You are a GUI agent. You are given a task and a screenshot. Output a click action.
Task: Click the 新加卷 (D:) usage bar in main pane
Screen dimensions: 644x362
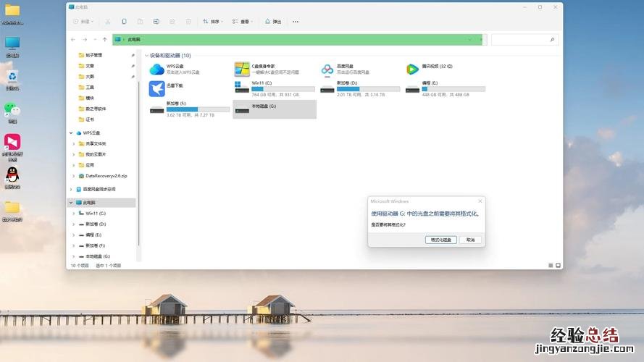point(368,89)
